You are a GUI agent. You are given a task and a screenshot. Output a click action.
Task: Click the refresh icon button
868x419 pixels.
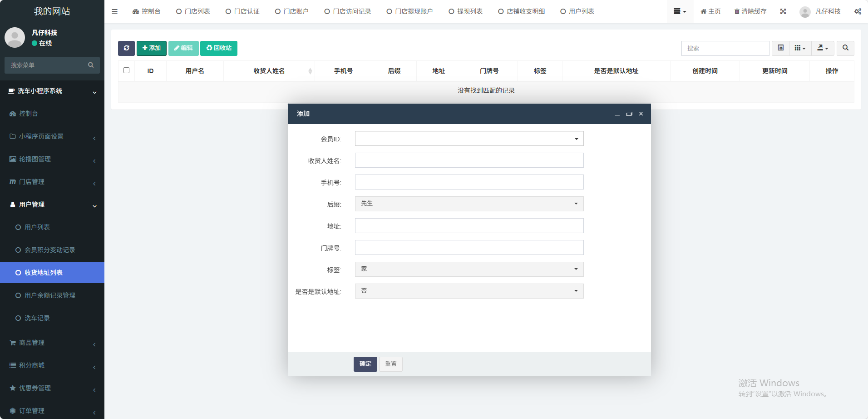[x=126, y=48]
